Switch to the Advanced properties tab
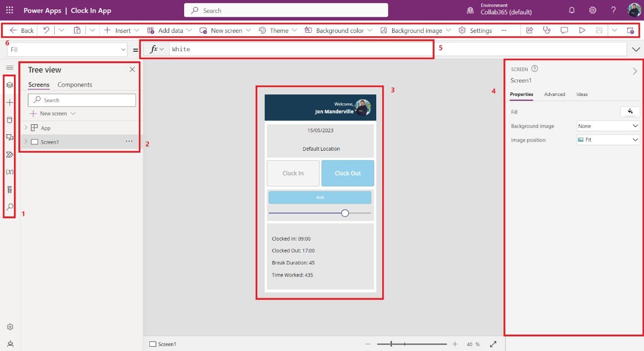Screen dimensions: 644x351 click(x=554, y=94)
